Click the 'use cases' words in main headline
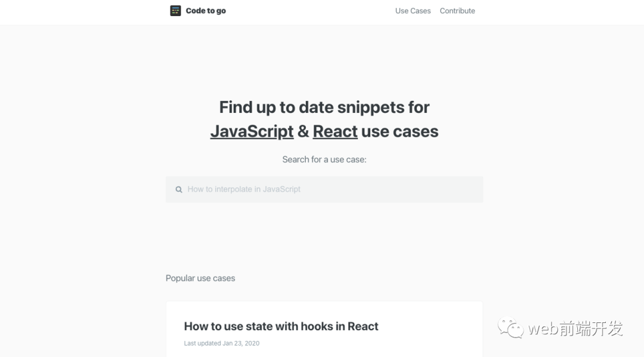 (x=400, y=131)
